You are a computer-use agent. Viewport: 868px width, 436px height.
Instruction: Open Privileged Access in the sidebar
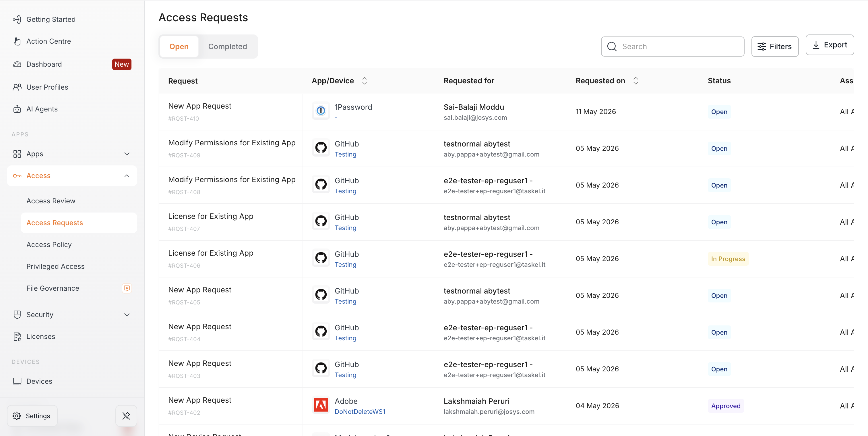tap(55, 266)
